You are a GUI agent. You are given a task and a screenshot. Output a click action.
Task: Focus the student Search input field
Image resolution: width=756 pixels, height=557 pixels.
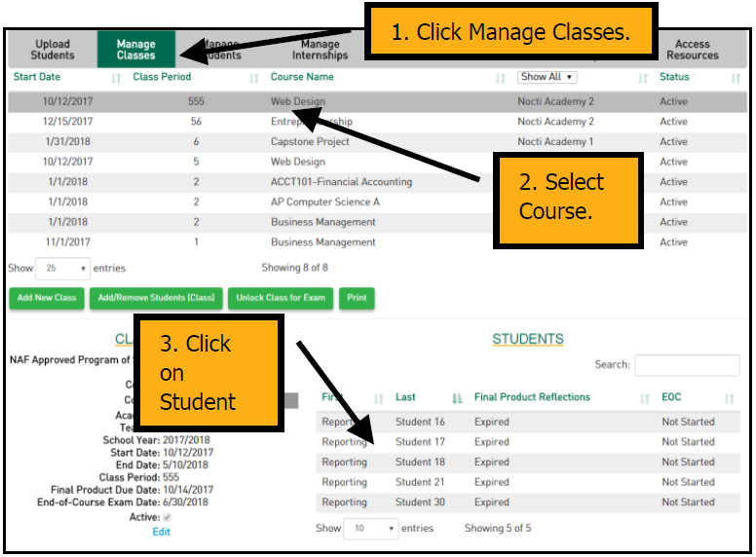click(x=687, y=365)
